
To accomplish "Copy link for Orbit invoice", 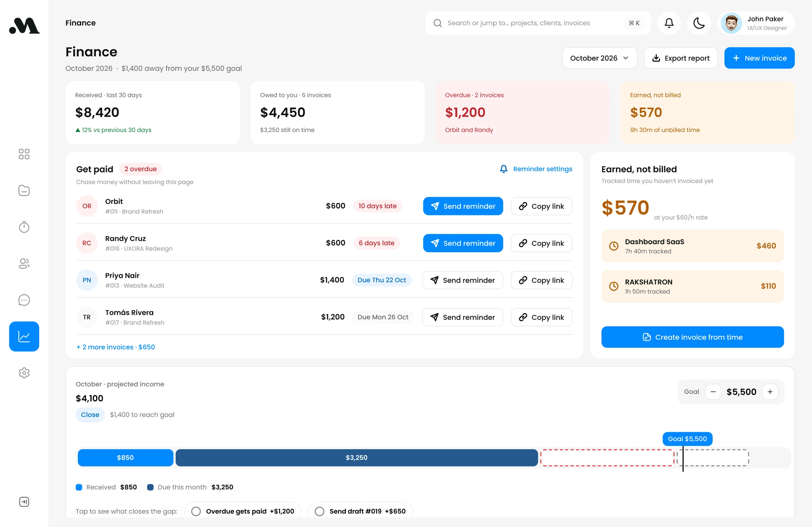I will [541, 206].
